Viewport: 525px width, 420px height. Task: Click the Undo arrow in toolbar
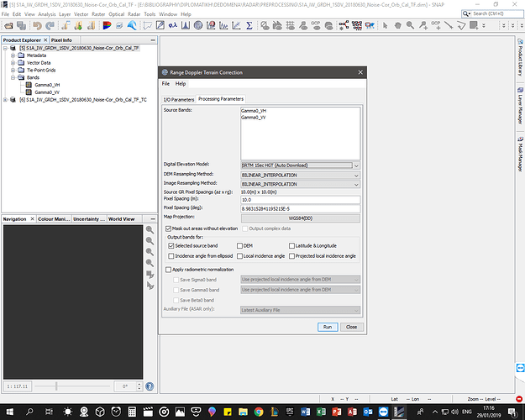tap(37, 25)
